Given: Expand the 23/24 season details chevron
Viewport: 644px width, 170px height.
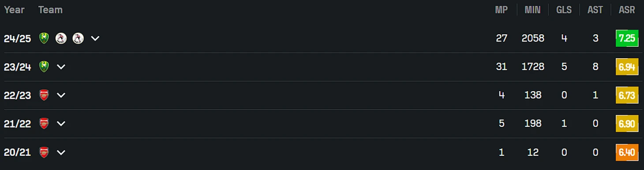Looking at the screenshot, I should pos(61,67).
